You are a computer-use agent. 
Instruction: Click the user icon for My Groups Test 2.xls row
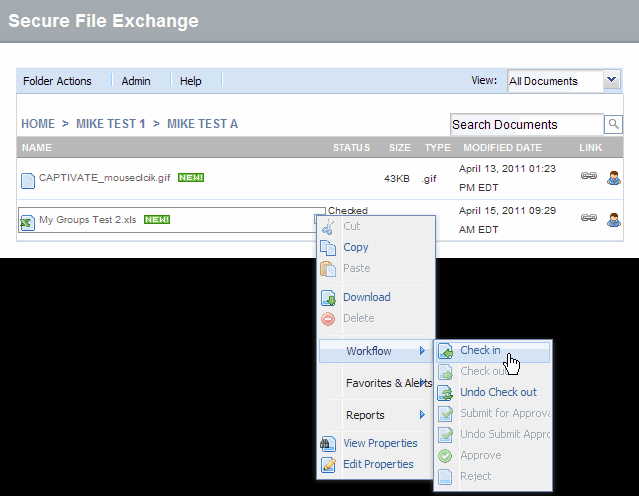(x=614, y=219)
